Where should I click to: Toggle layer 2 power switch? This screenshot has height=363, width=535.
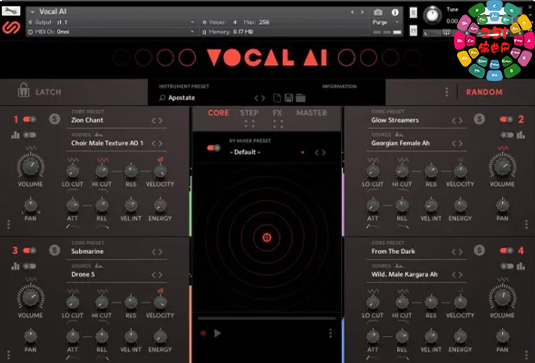[x=506, y=119]
